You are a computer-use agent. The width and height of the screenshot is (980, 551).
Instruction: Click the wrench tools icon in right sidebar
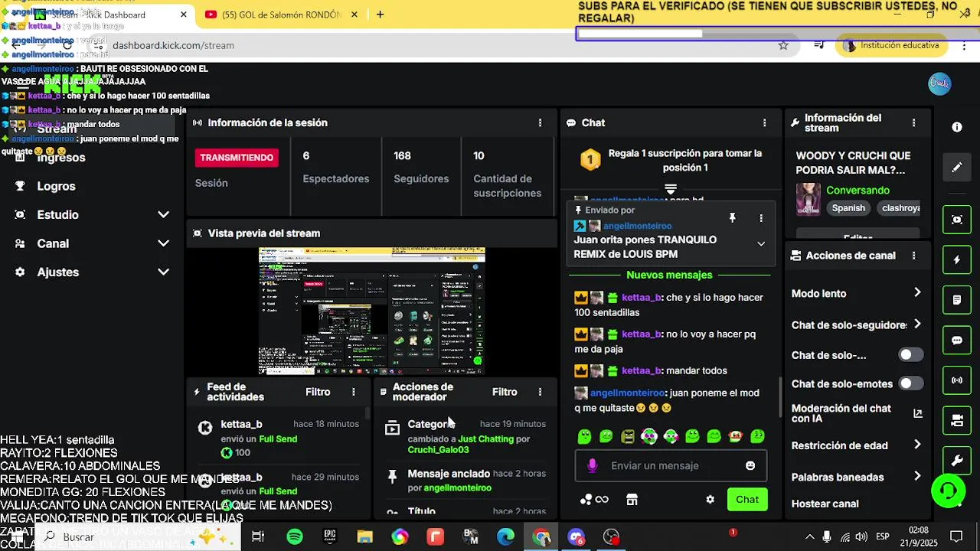tap(957, 461)
